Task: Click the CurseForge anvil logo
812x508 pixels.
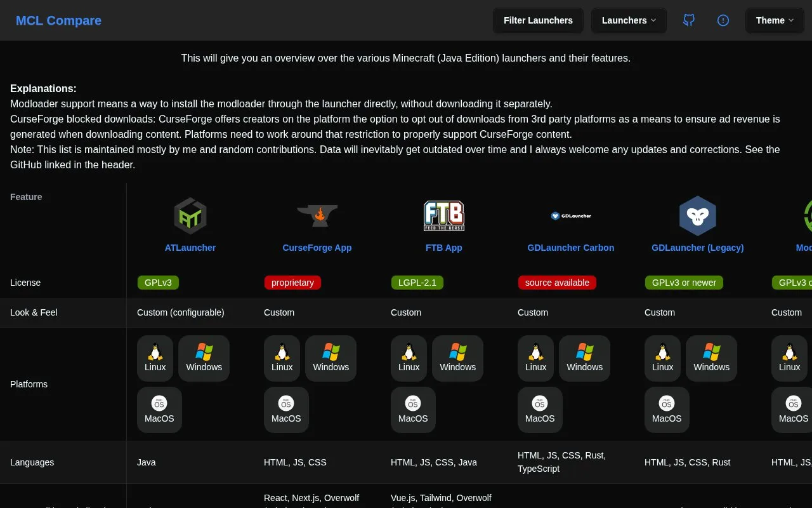Action: [317, 216]
